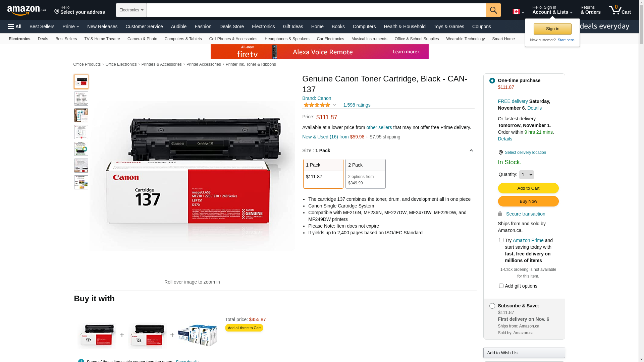Open Camera & Photo subcategory
Viewport: 644px width, 362px height.
142,39
